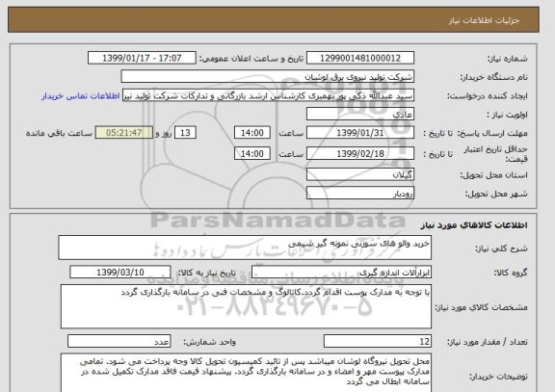
Task: Select the goods group field ابزارآلات اندازه گیری
Action: [x=341, y=272]
